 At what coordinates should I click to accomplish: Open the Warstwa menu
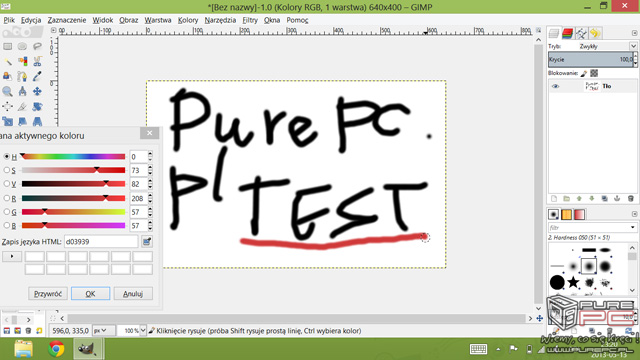tap(158, 20)
